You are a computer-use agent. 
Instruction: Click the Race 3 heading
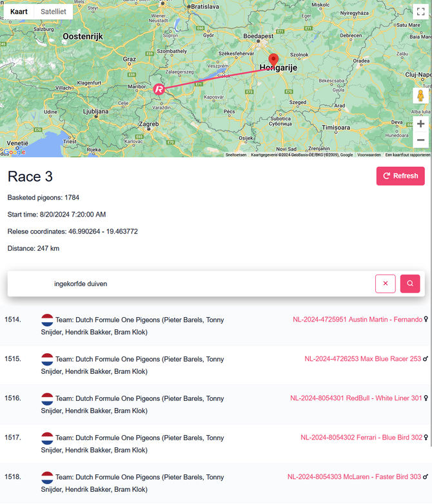point(30,177)
